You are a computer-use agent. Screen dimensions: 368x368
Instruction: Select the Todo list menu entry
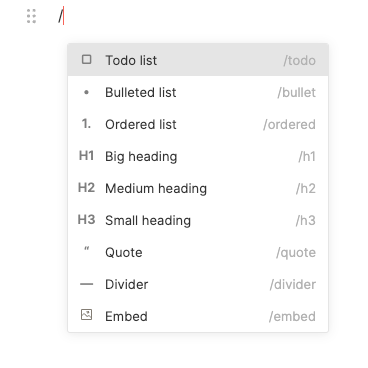[x=198, y=60]
